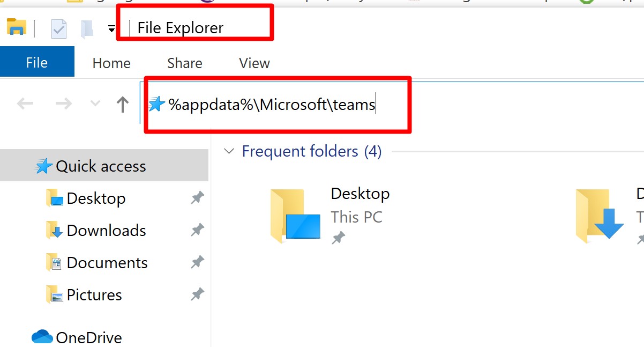
Task: Toggle the pin icon beside Downloads in sidebar
Action: coord(197,231)
